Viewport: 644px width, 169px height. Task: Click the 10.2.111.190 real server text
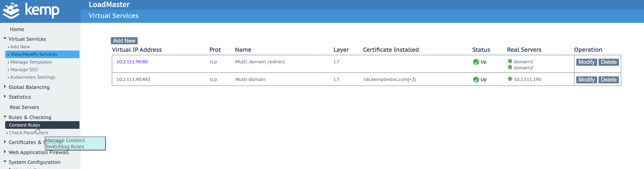pos(527,79)
